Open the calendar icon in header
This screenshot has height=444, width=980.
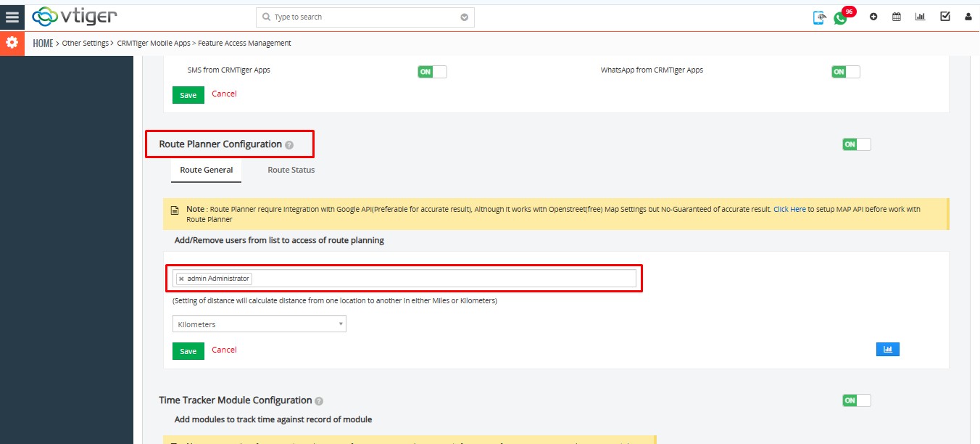897,17
